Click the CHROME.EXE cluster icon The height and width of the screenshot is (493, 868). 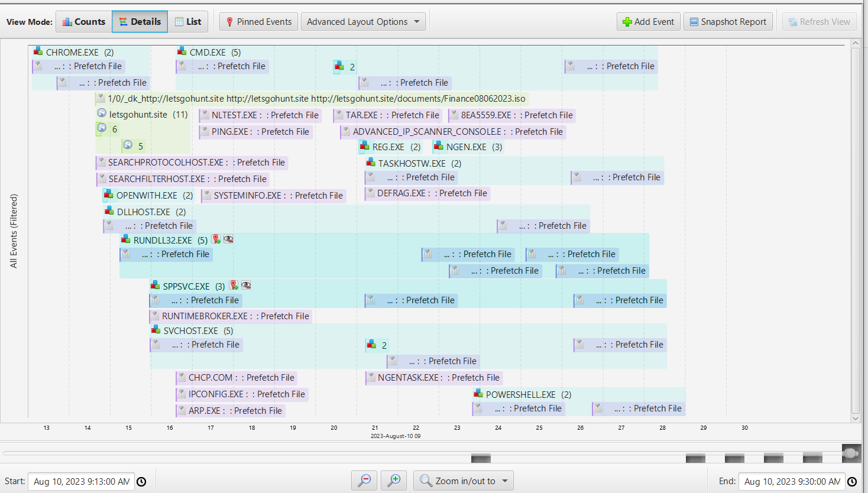pos(38,51)
